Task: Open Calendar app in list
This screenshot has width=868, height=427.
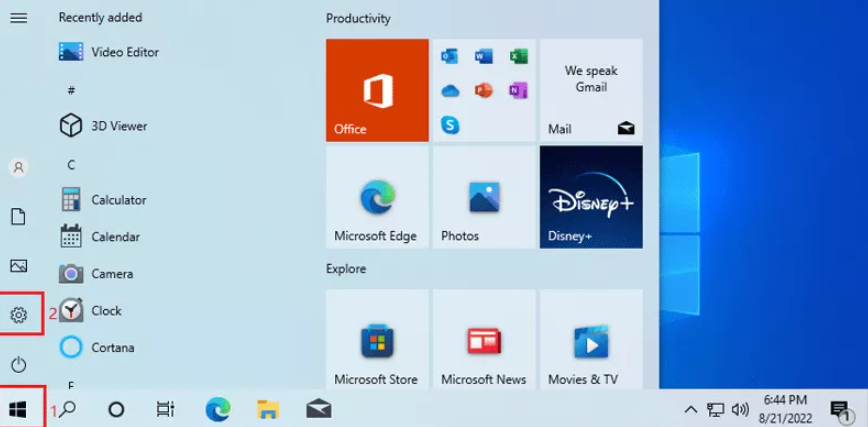Action: (x=100, y=237)
